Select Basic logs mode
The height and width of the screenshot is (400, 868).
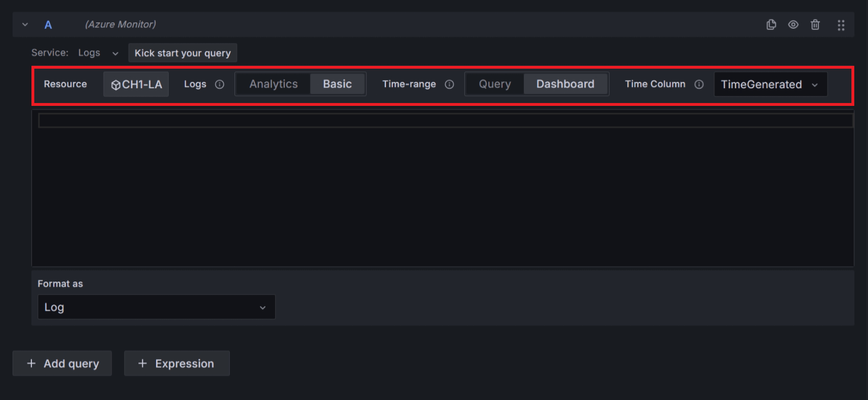[337, 84]
